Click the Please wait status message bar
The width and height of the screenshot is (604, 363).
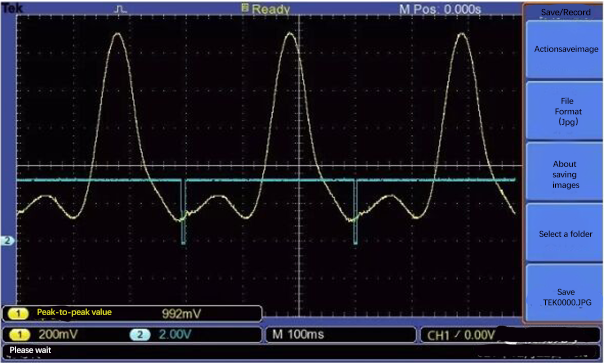[x=301, y=350]
